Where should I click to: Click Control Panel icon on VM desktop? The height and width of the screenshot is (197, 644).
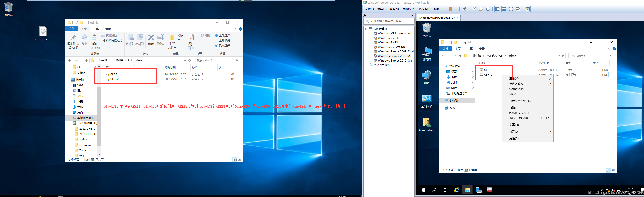coord(427,101)
